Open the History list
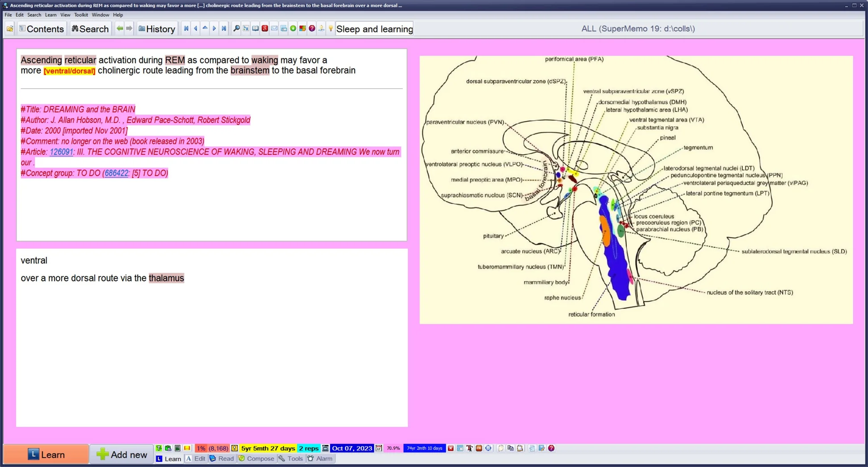Screen dimensions: 868x467 pos(156,29)
